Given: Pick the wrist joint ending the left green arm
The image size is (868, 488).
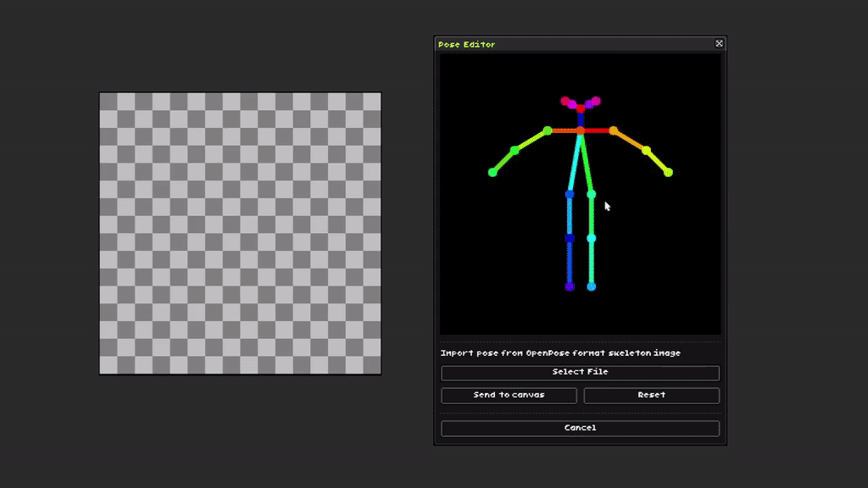Looking at the screenshot, I should 492,173.
